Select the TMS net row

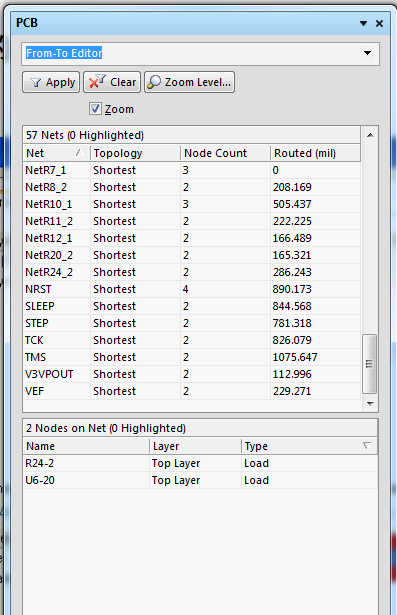[x=191, y=357]
